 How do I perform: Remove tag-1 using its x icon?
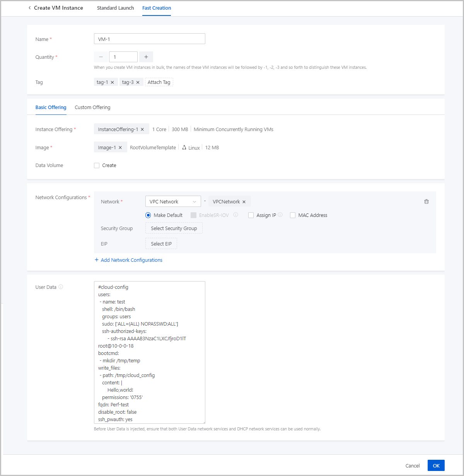tap(112, 82)
